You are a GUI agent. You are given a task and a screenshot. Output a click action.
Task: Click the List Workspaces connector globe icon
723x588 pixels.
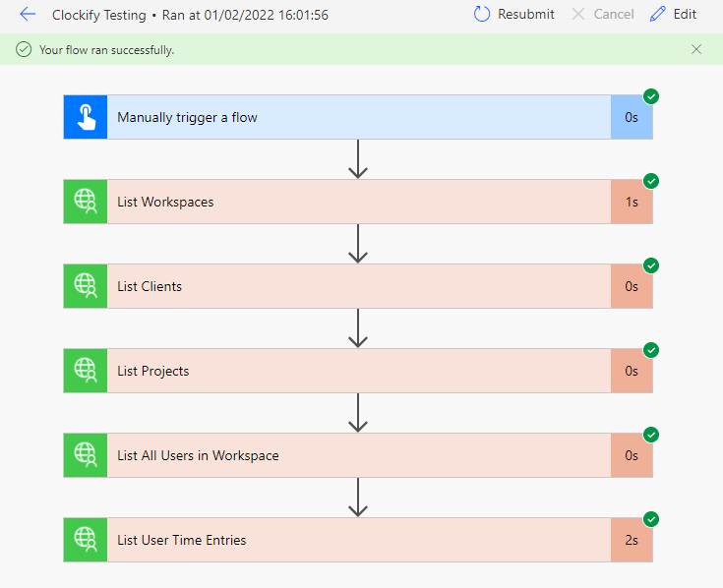[86, 202]
